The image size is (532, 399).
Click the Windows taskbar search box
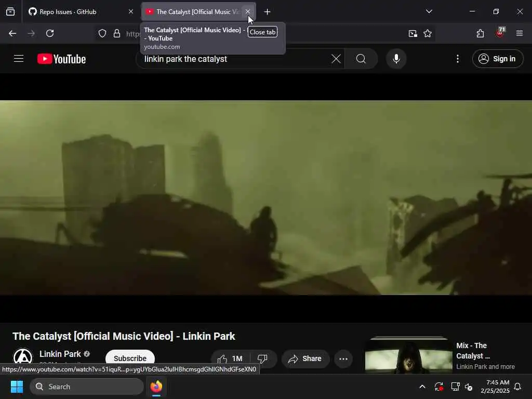(x=87, y=387)
